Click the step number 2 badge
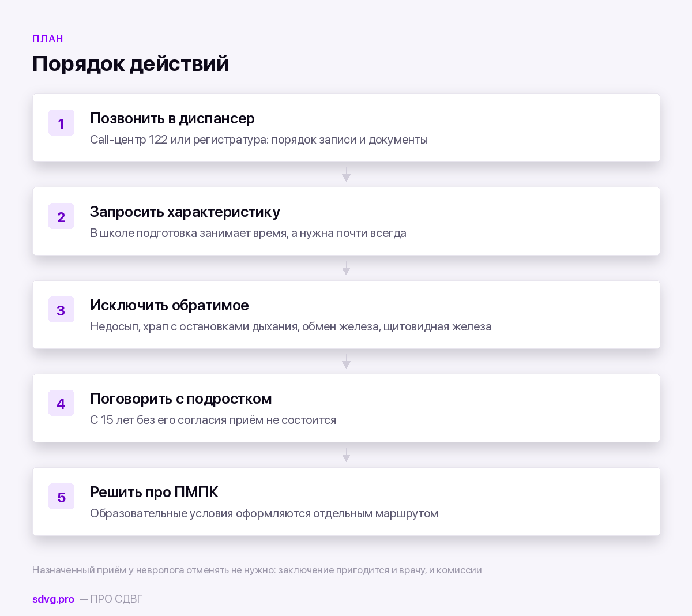692x616 pixels. [x=61, y=216]
